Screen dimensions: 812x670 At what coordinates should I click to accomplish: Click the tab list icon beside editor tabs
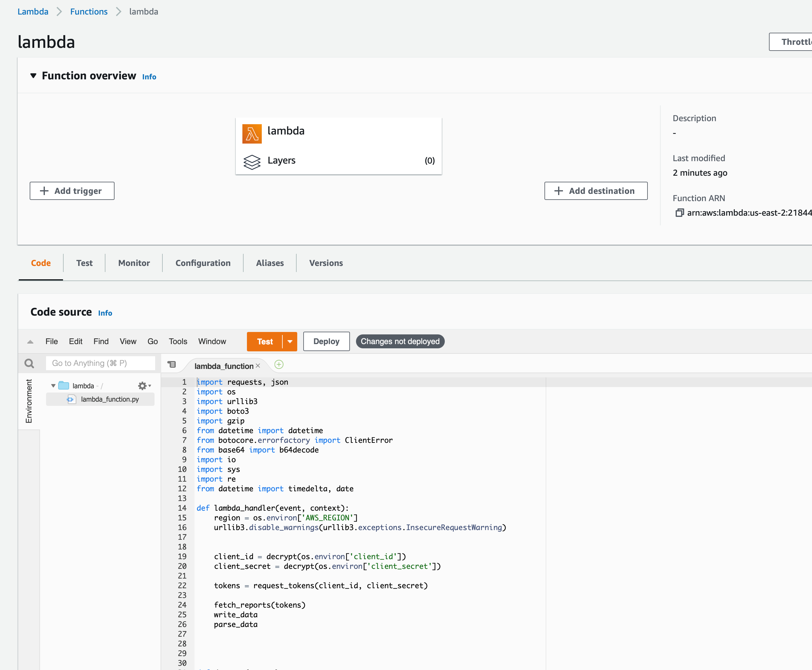(x=171, y=364)
